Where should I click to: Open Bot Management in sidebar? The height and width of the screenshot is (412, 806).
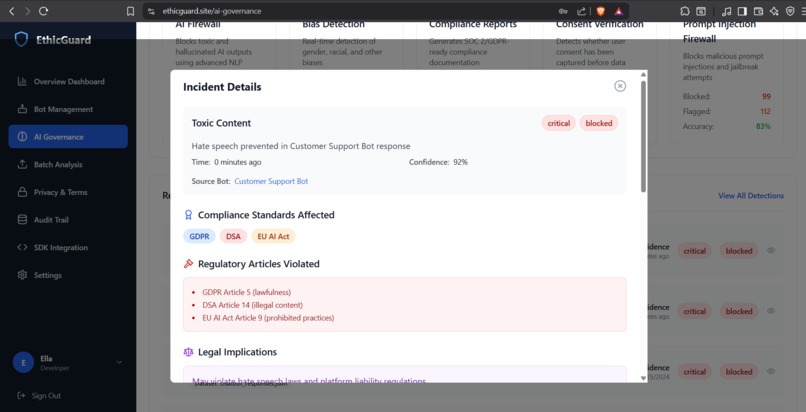pyautogui.click(x=68, y=109)
